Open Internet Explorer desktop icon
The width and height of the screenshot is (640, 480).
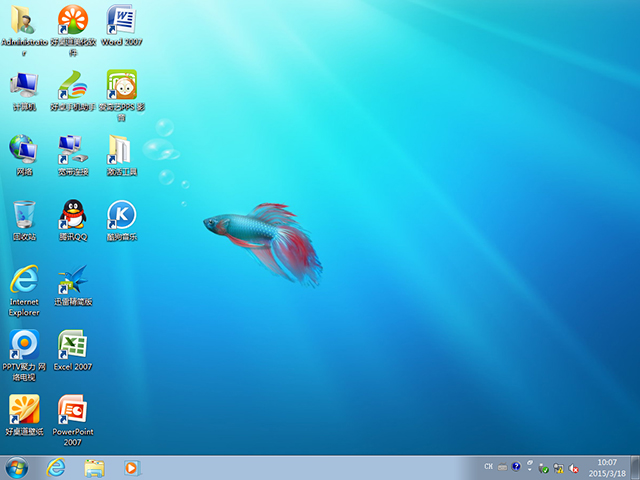(23, 280)
